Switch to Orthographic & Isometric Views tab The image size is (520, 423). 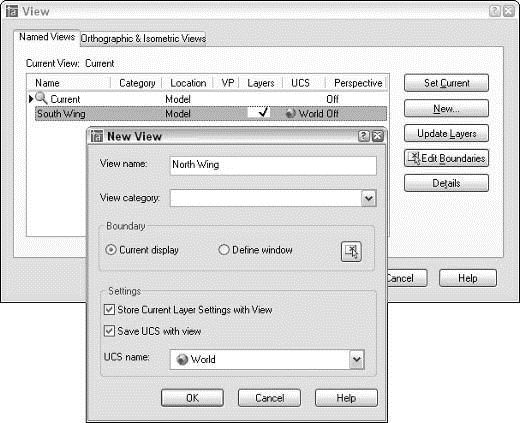click(143, 39)
